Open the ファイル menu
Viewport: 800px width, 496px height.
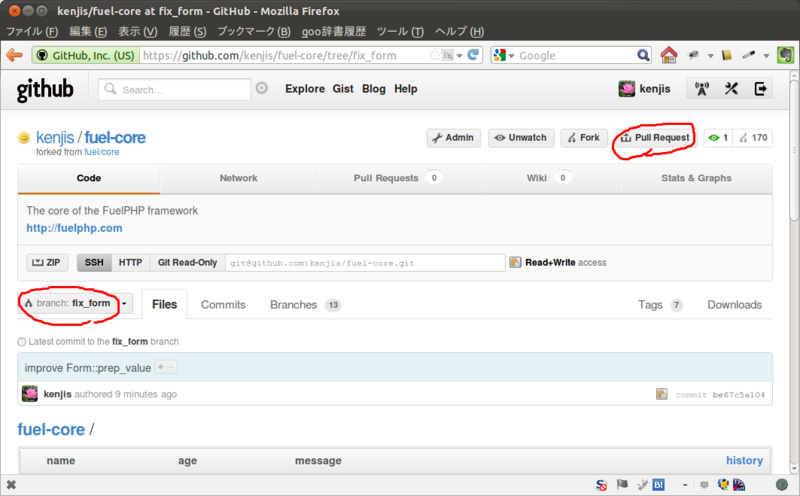[x=32, y=32]
